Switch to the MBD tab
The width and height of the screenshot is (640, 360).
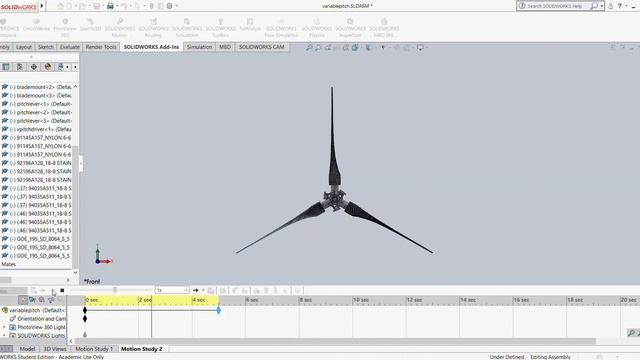[x=225, y=47]
